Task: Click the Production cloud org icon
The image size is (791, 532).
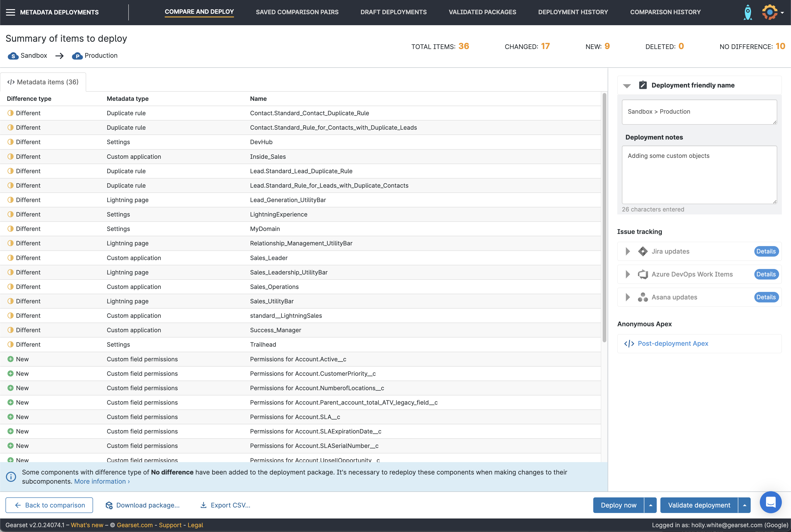Action: click(77, 56)
